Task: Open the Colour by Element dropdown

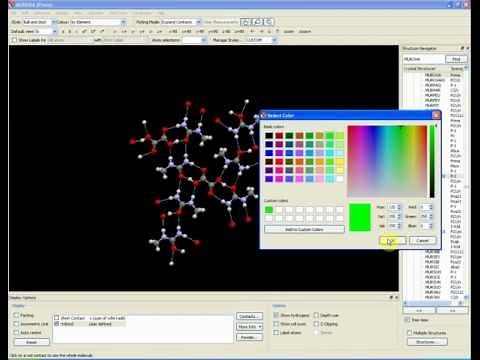Action: pyautogui.click(x=123, y=22)
